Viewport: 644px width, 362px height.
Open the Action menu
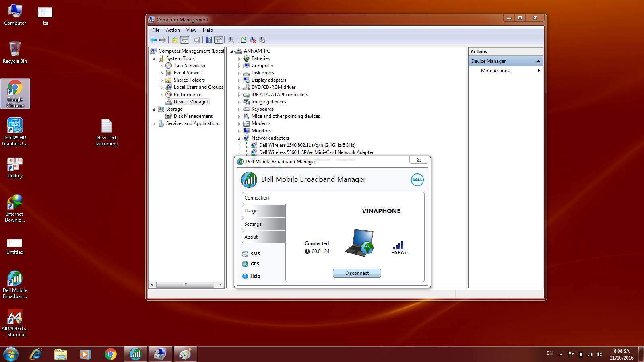point(173,30)
